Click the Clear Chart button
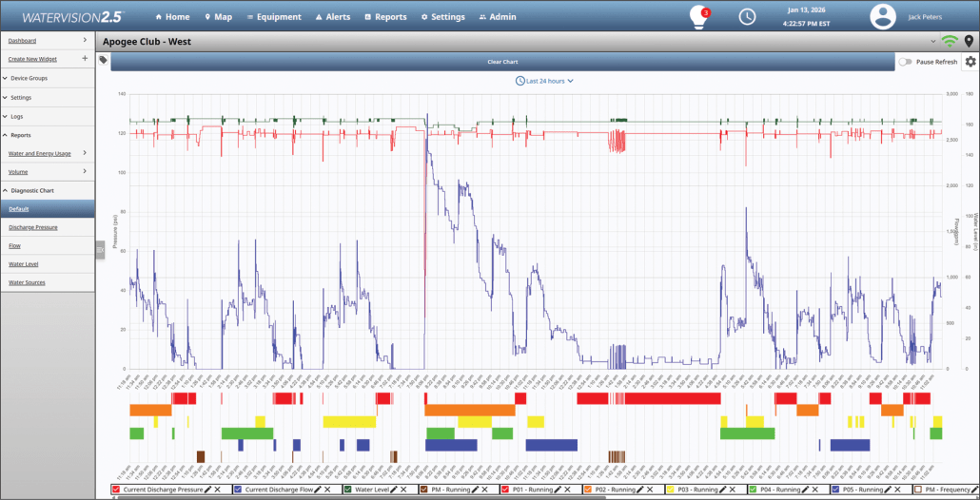This screenshot has width=980, height=500. [x=502, y=62]
